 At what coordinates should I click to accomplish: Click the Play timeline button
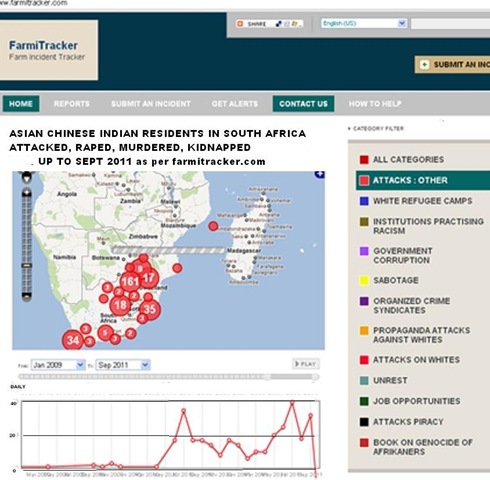click(306, 364)
